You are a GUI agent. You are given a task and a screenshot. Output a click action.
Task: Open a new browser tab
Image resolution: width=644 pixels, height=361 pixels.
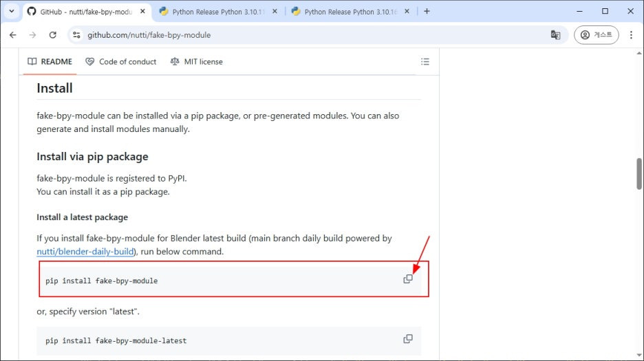click(x=427, y=12)
